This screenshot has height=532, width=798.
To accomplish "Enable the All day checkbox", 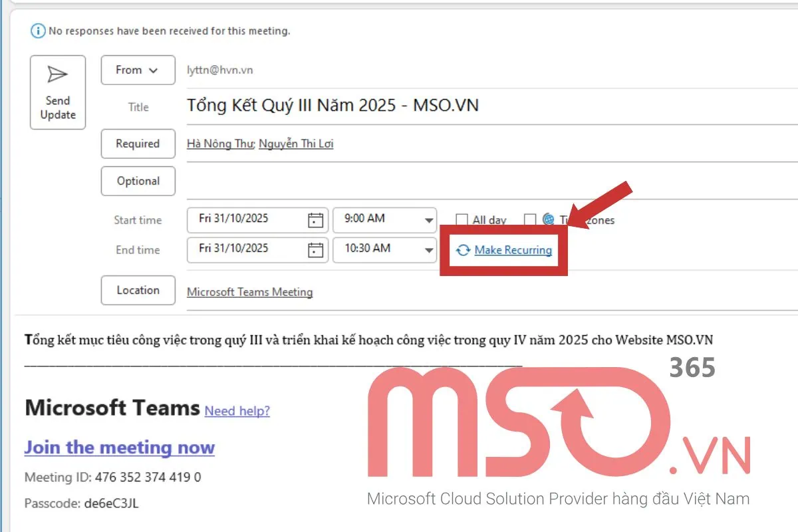I will tap(462, 219).
